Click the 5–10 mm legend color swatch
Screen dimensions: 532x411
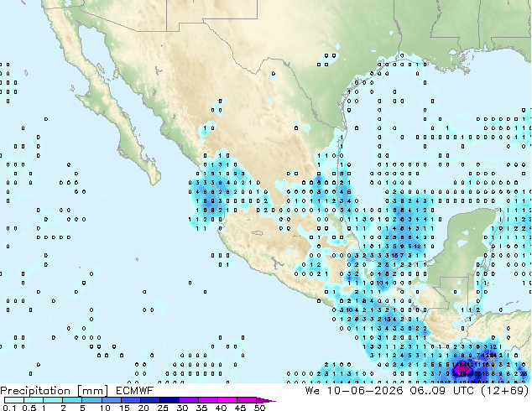(91, 400)
